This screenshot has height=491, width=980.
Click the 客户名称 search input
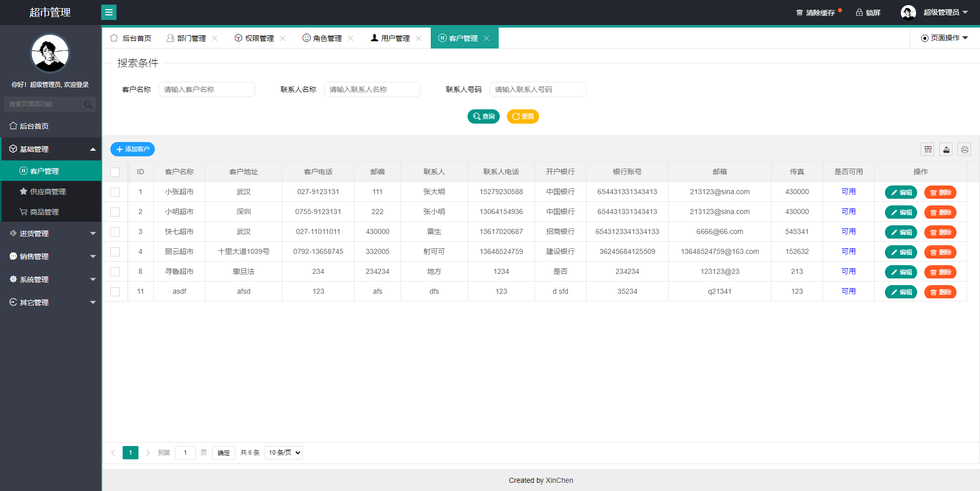point(207,89)
